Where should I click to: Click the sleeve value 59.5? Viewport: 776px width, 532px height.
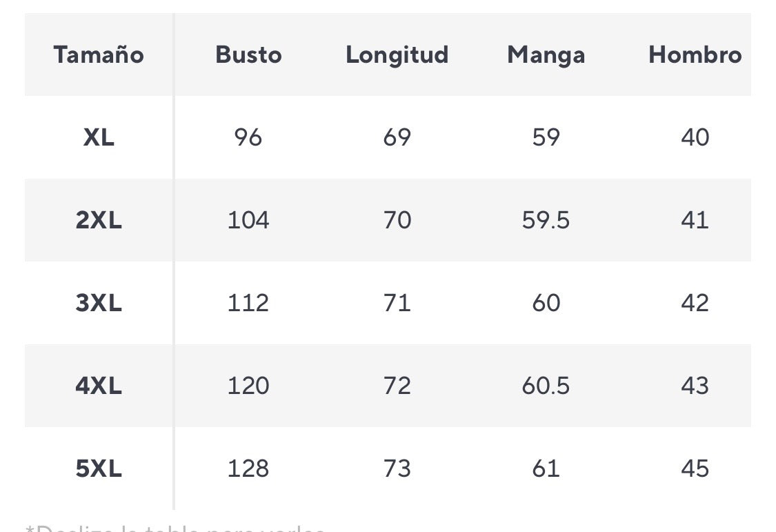click(x=546, y=220)
